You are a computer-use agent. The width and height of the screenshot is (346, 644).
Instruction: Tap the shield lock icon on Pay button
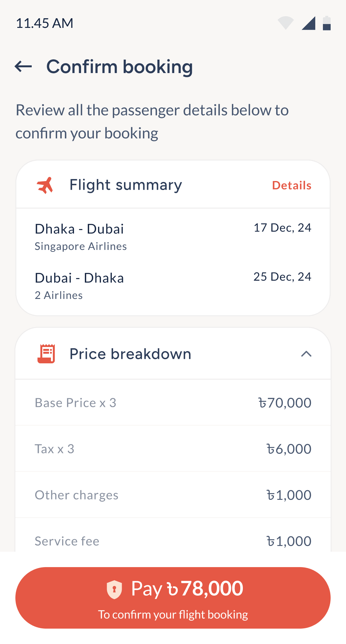pos(114,589)
